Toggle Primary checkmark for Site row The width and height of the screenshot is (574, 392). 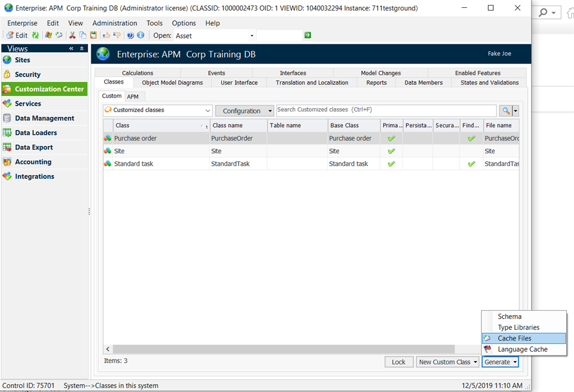(391, 151)
